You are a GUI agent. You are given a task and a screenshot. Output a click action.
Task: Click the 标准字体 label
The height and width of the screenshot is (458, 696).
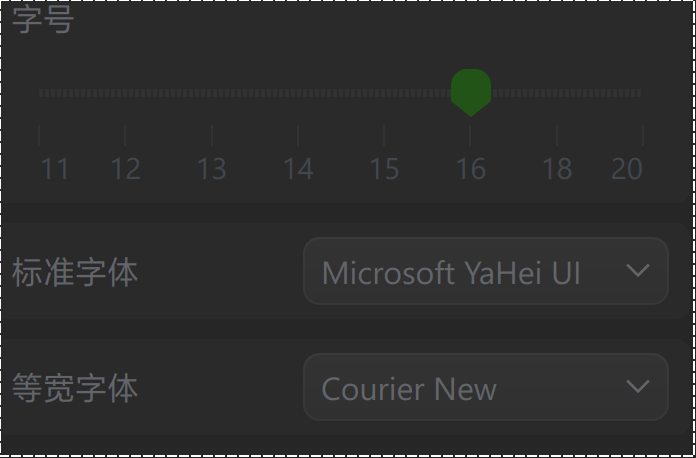pyautogui.click(x=75, y=272)
